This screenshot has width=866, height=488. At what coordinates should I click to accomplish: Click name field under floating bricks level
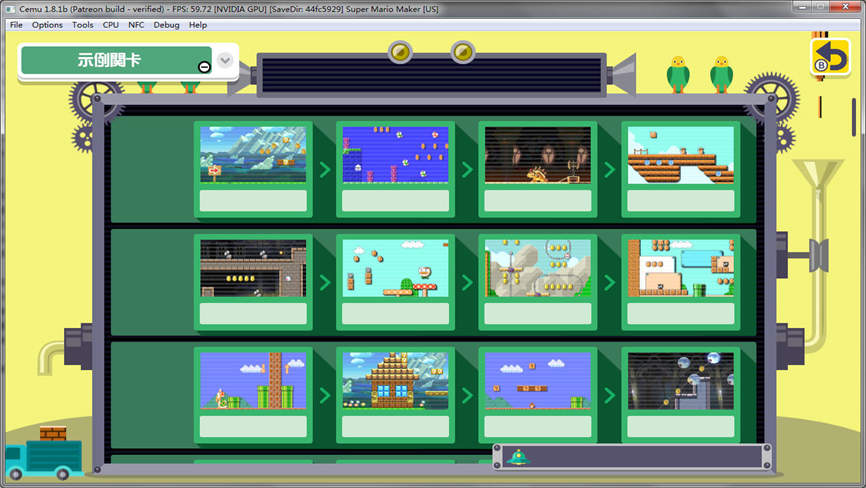tap(538, 426)
